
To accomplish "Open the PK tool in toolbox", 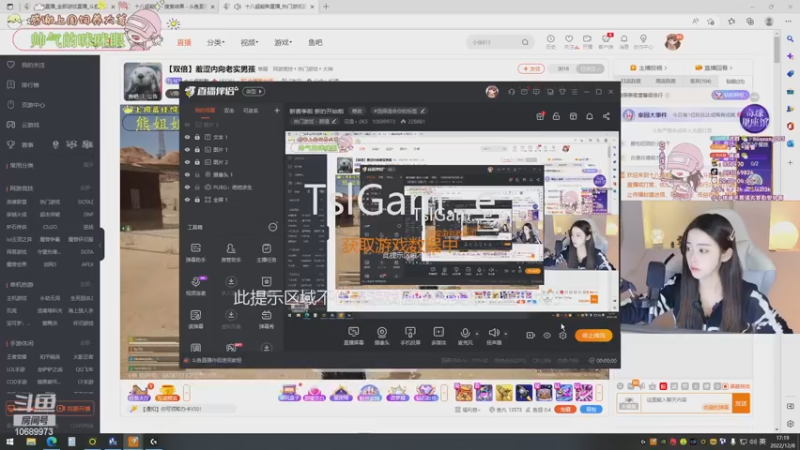I will (x=231, y=348).
